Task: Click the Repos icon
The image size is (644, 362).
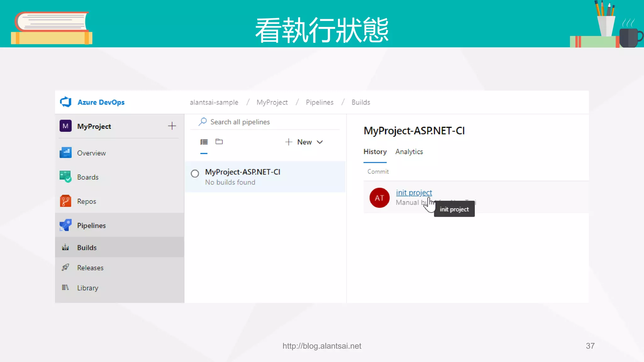Action: [65, 201]
